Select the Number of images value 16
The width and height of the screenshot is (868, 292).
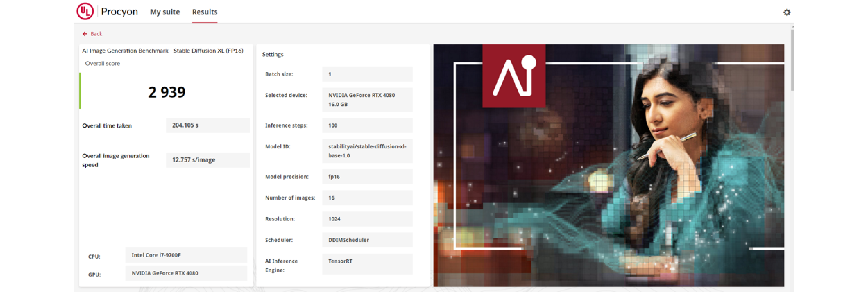367,198
